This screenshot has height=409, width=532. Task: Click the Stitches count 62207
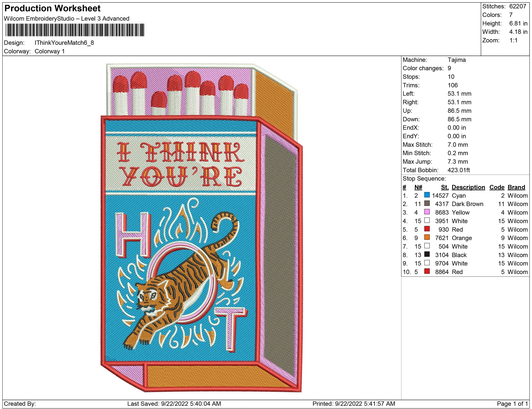click(x=518, y=7)
